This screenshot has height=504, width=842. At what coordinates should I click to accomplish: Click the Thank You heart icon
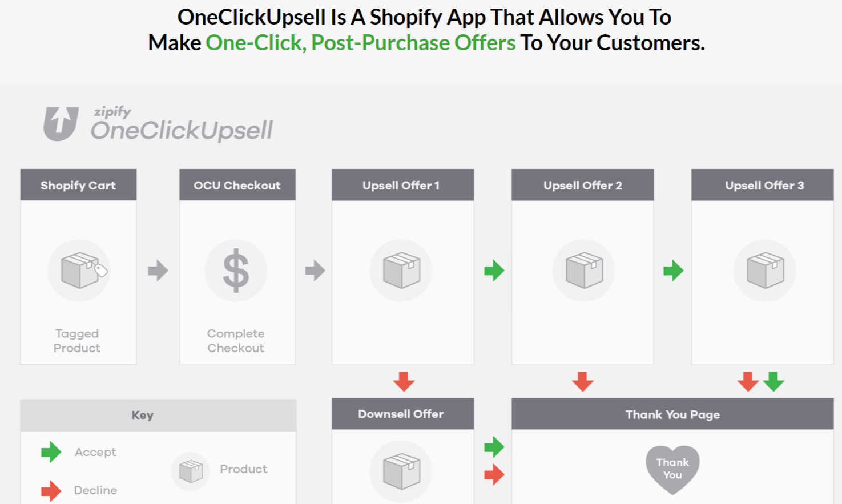[672, 469]
